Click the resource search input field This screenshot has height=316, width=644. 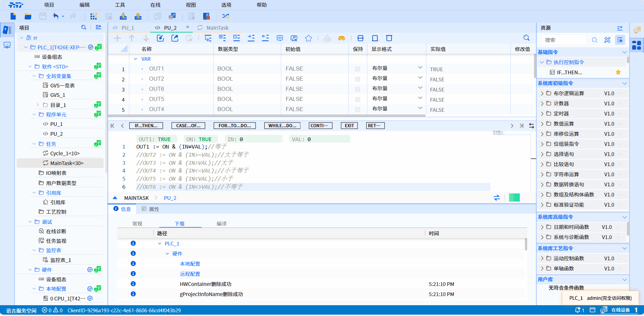pyautogui.click(x=564, y=40)
